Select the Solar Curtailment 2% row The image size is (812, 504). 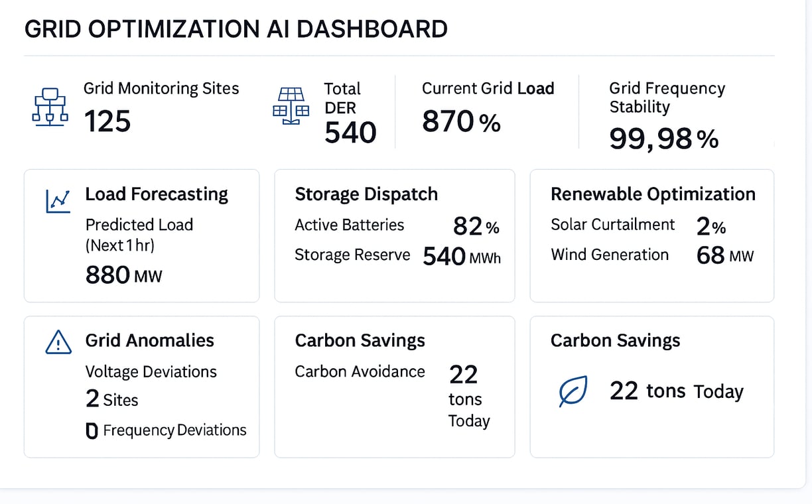tap(638, 226)
